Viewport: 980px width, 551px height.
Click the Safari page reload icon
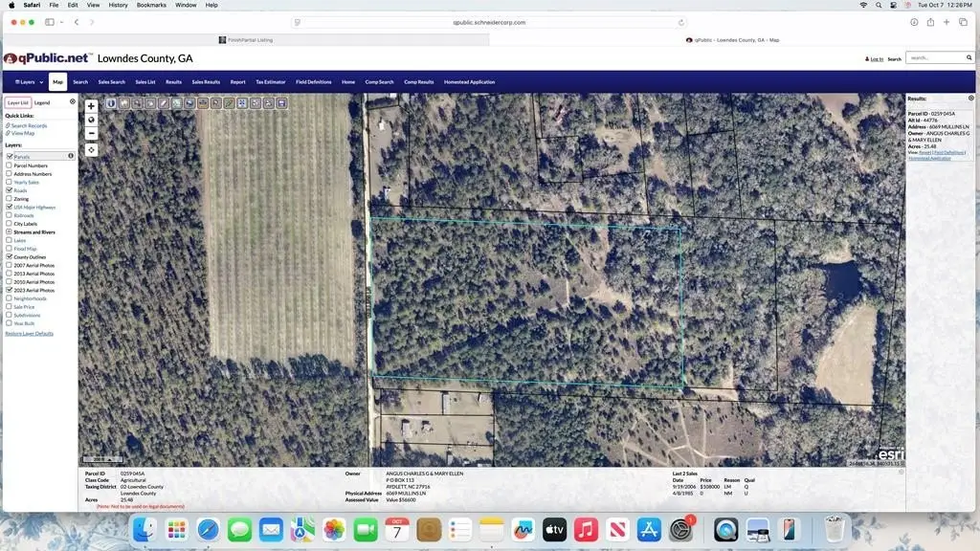pos(680,22)
